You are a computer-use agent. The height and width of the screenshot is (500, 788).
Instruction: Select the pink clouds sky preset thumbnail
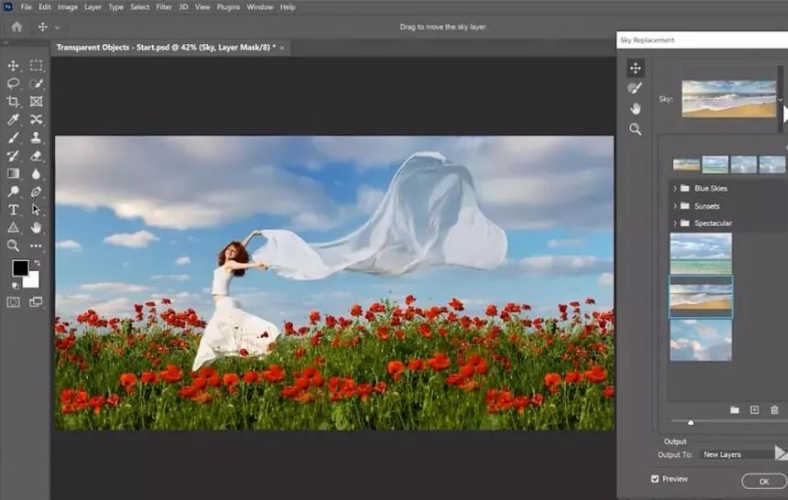pos(701,340)
